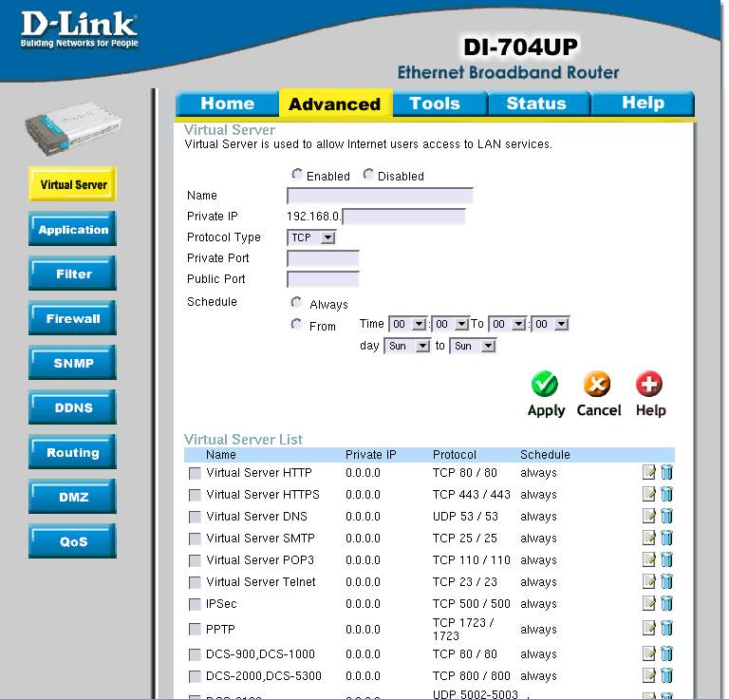729x700 pixels.
Task: Open the end minute time dropdown
Action: (550, 324)
